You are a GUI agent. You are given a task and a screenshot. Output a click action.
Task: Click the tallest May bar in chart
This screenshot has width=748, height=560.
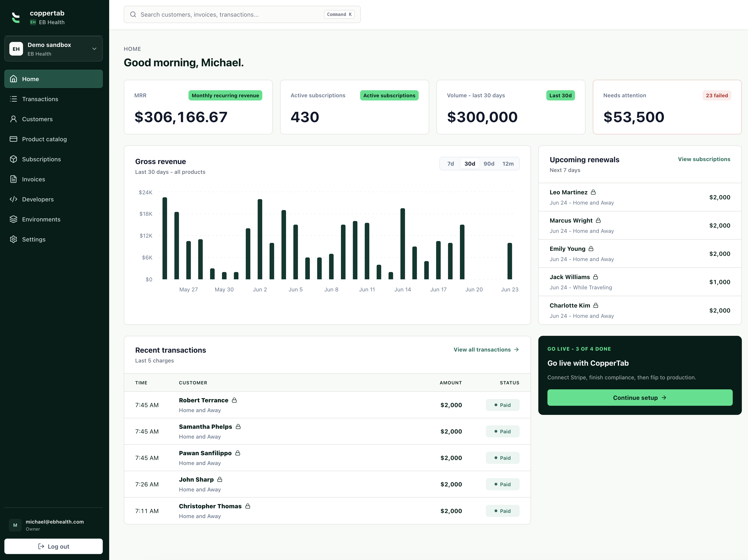pos(165,238)
